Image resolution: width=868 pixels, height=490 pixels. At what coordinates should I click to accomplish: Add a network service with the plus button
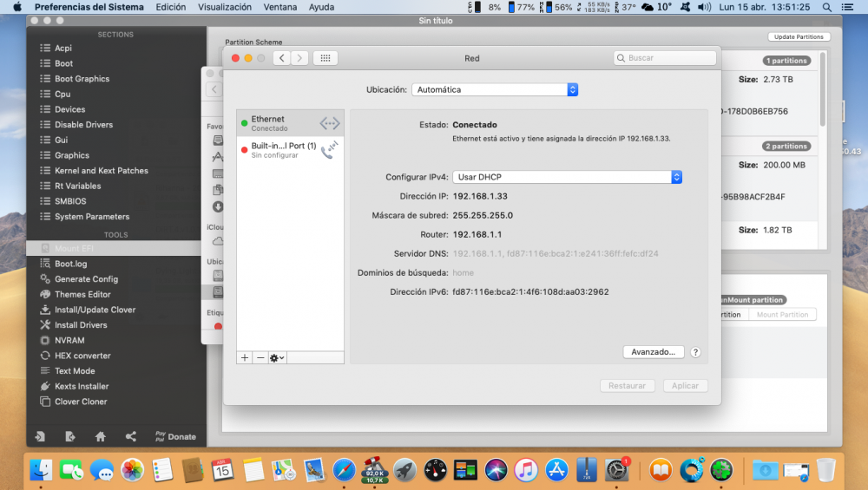coord(245,358)
